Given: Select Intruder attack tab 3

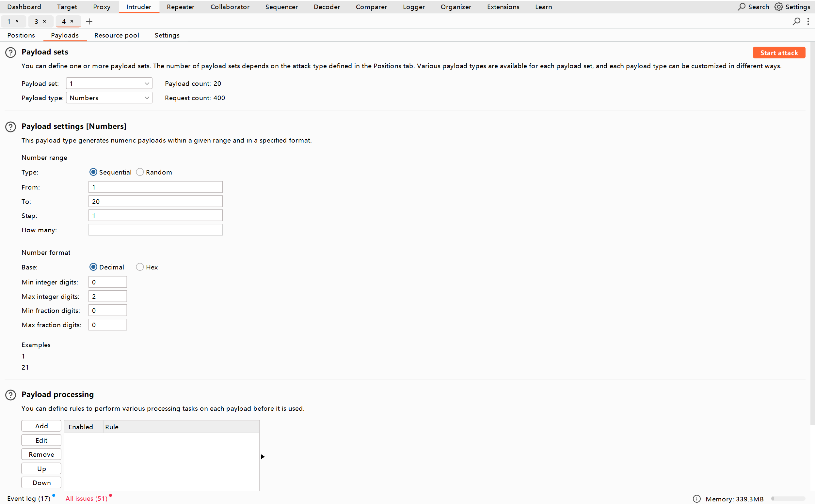Looking at the screenshot, I should coord(36,21).
